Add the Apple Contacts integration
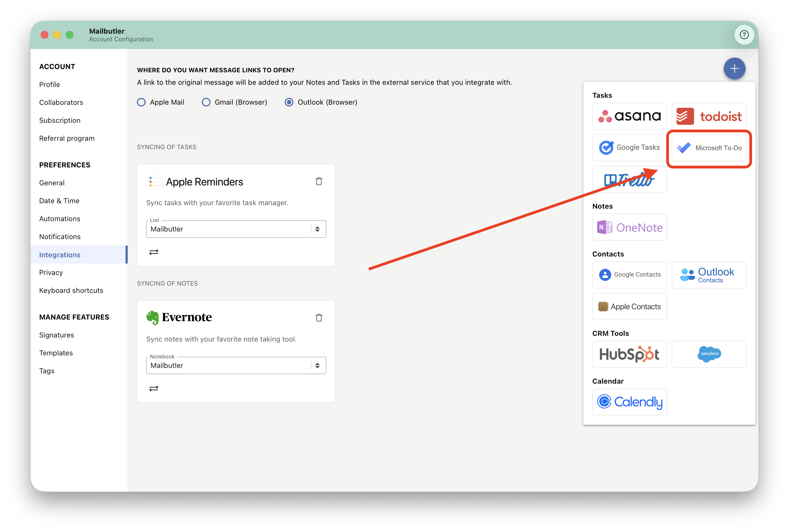Screen dimensions: 789x532 tap(629, 306)
